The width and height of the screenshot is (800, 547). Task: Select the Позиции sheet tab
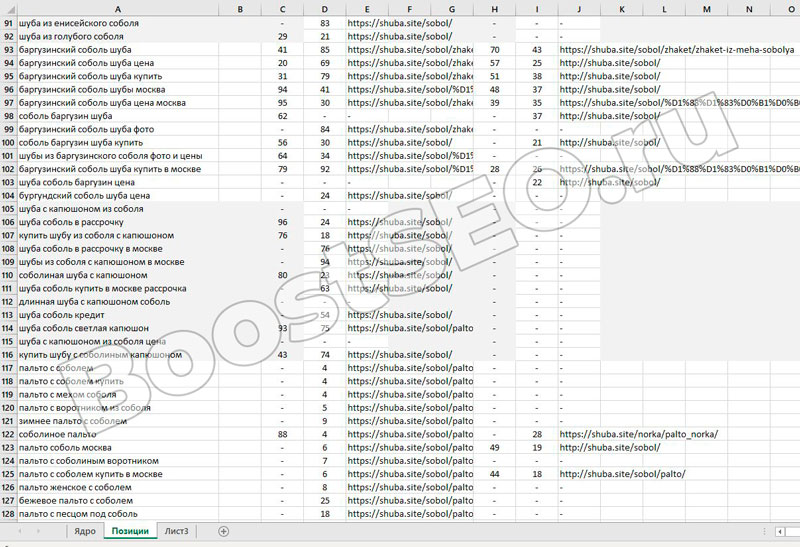(x=130, y=531)
